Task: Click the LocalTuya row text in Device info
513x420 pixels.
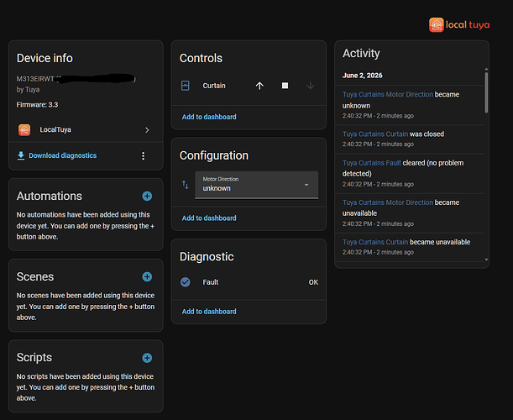Action: [55, 129]
